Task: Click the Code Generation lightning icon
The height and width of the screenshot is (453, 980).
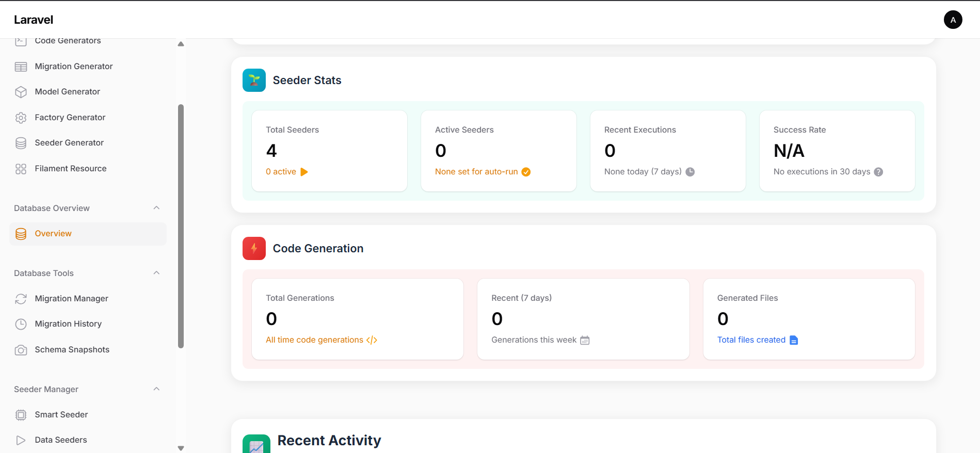Action: coord(254,248)
